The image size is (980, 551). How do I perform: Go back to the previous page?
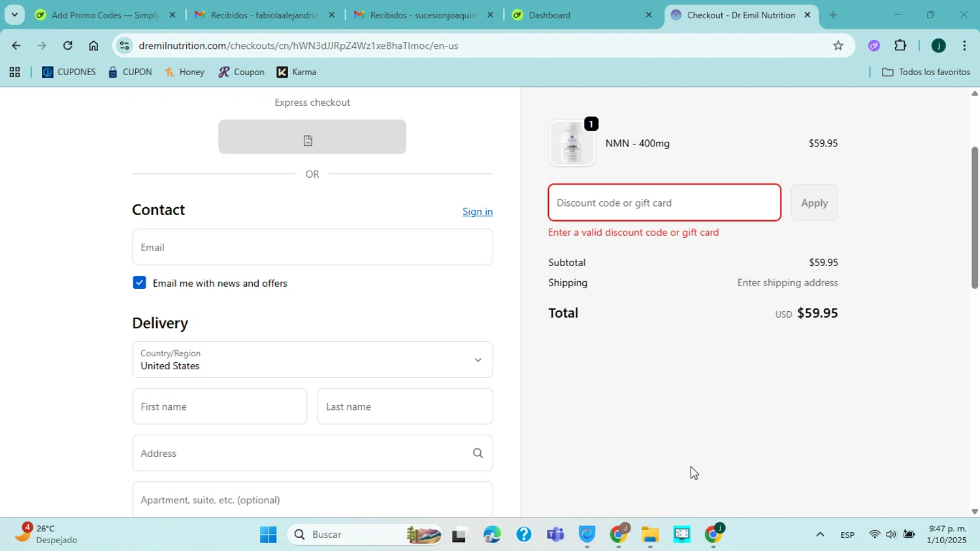pos(16,46)
